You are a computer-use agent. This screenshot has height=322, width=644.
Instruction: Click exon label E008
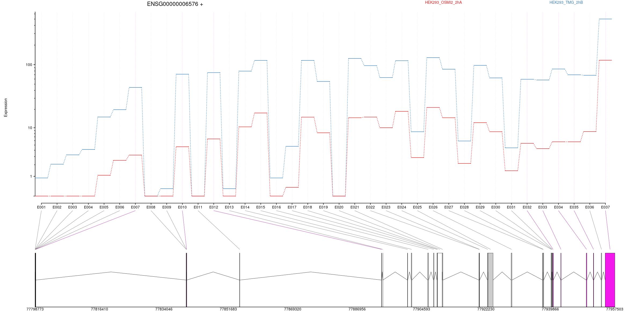click(151, 207)
